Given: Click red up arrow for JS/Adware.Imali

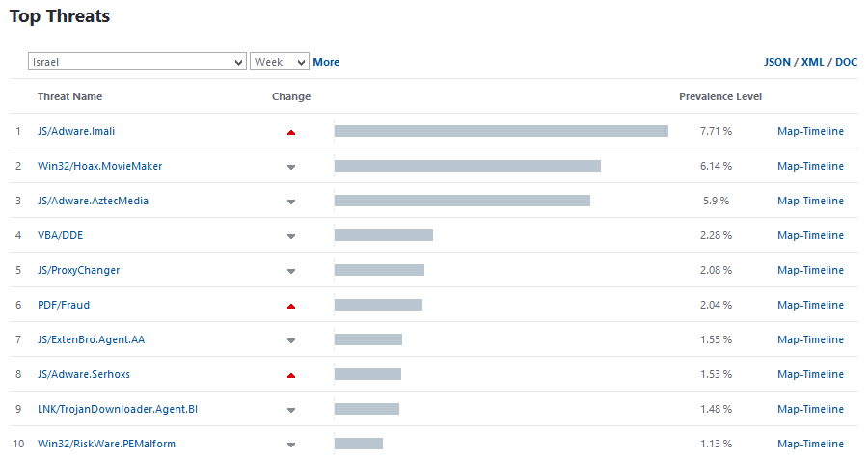Looking at the screenshot, I should 291,132.
